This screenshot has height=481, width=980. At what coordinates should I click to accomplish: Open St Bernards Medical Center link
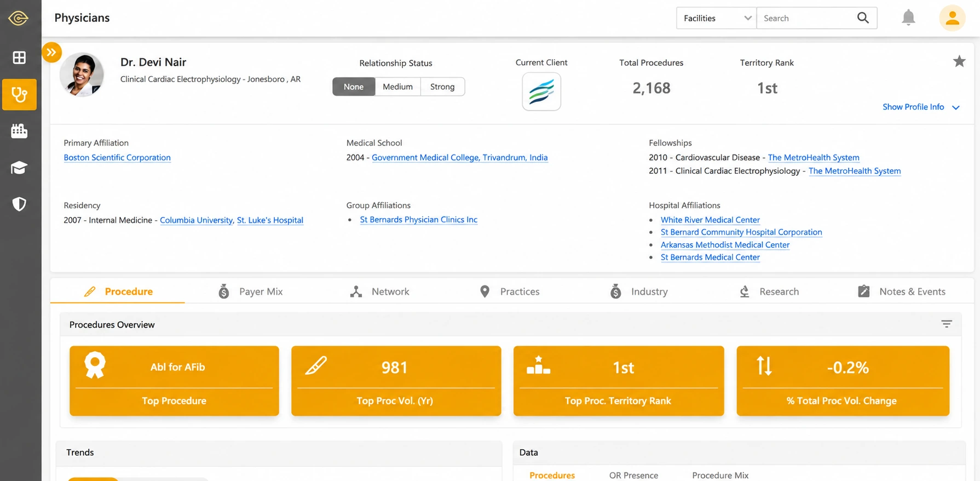click(x=710, y=257)
